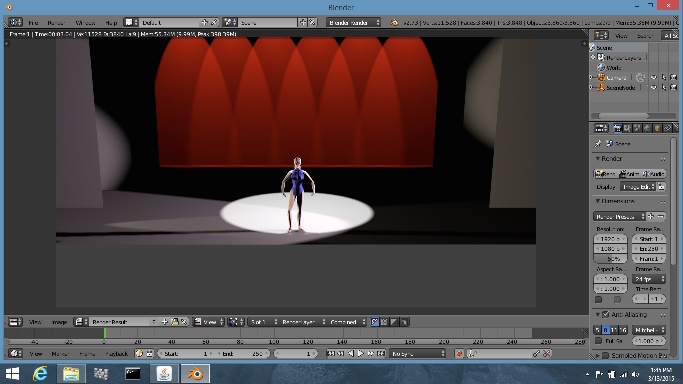Viewport: 683px width, 384px height.
Task: Open the Render menu in top bar
Action: tap(56, 23)
